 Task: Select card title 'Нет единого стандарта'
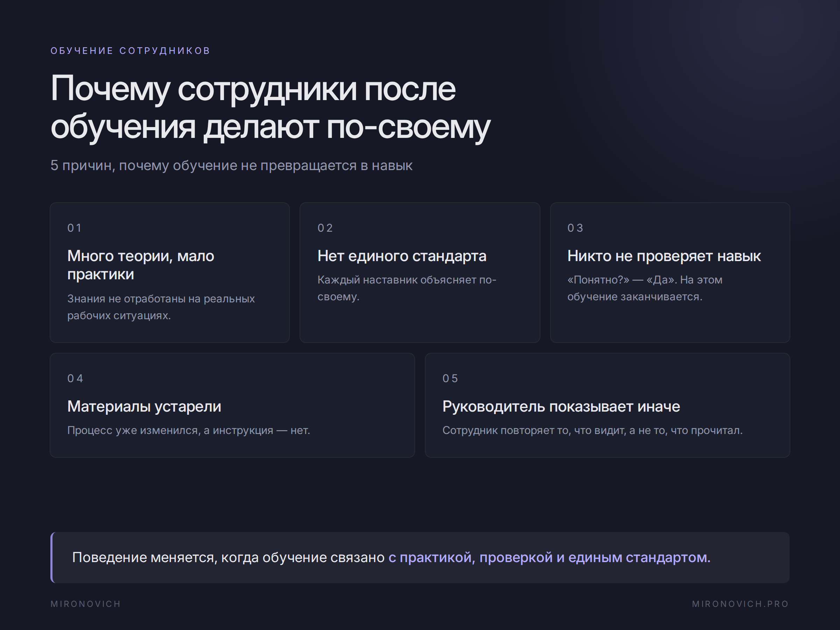402,256
